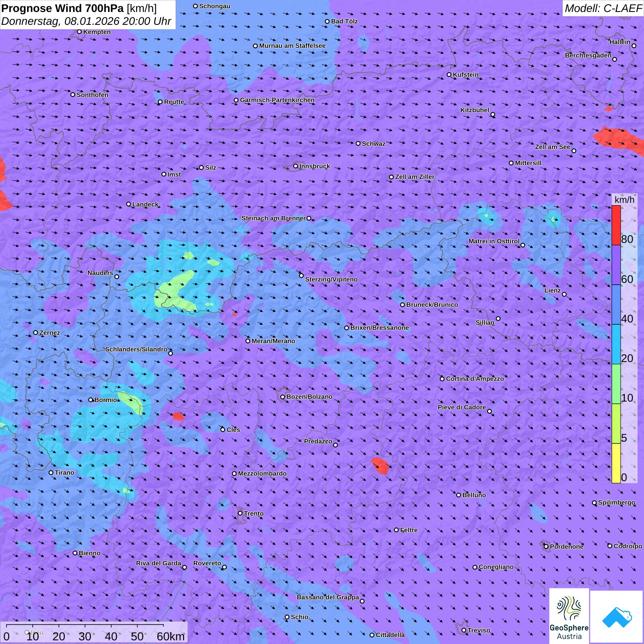Image resolution: width=644 pixels, height=644 pixels.
Task: Click the 'Prognose Wind 700hPa' title
Action: [63, 8]
